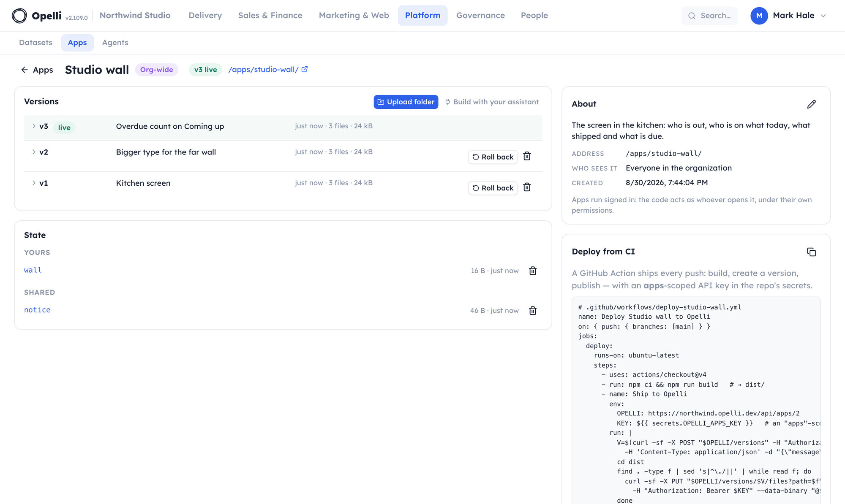Copy the Deploy from CI snippet
The width and height of the screenshot is (845, 504).
click(x=811, y=252)
